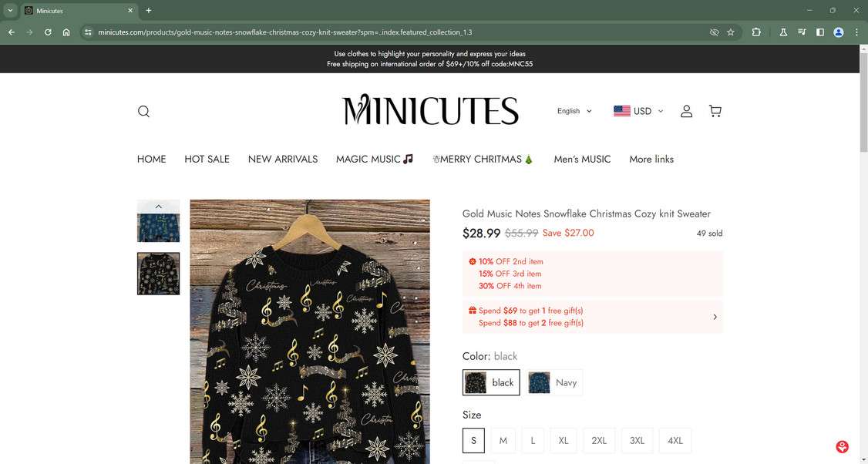The height and width of the screenshot is (464, 868).
Task: Select the Navy color swatch
Action: pyautogui.click(x=555, y=382)
